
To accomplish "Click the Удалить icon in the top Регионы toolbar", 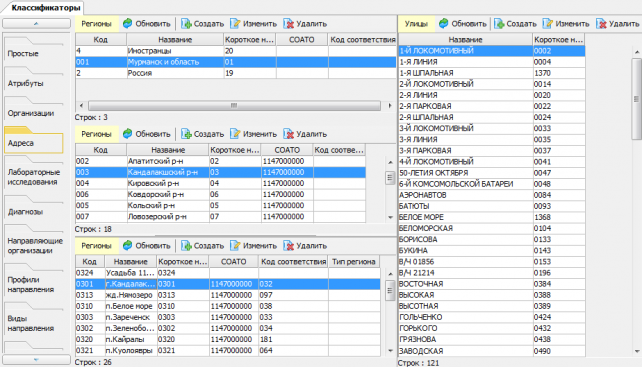I will (x=289, y=23).
